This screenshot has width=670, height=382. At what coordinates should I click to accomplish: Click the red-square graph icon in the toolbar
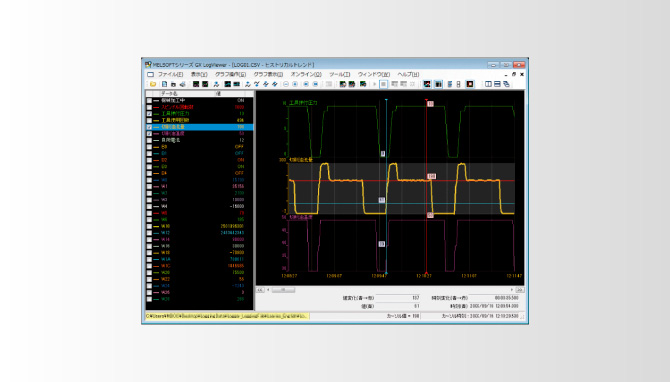pyautogui.click(x=470, y=84)
